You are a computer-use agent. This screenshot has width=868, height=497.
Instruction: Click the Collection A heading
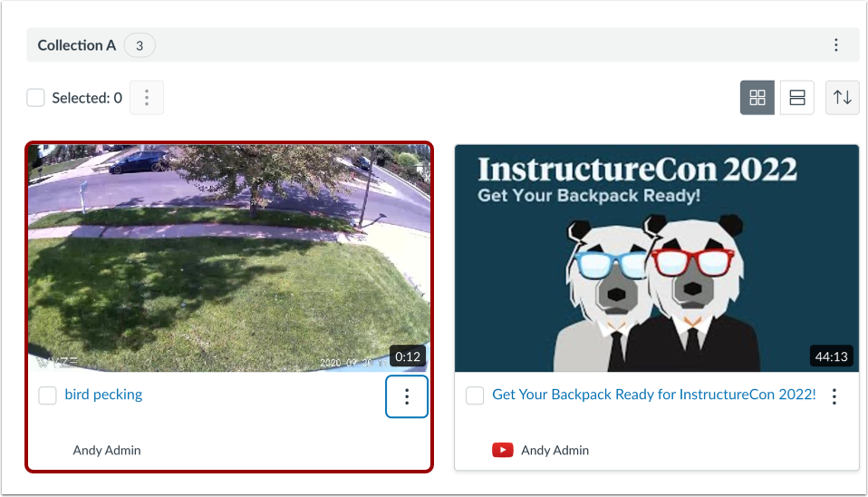[77, 45]
